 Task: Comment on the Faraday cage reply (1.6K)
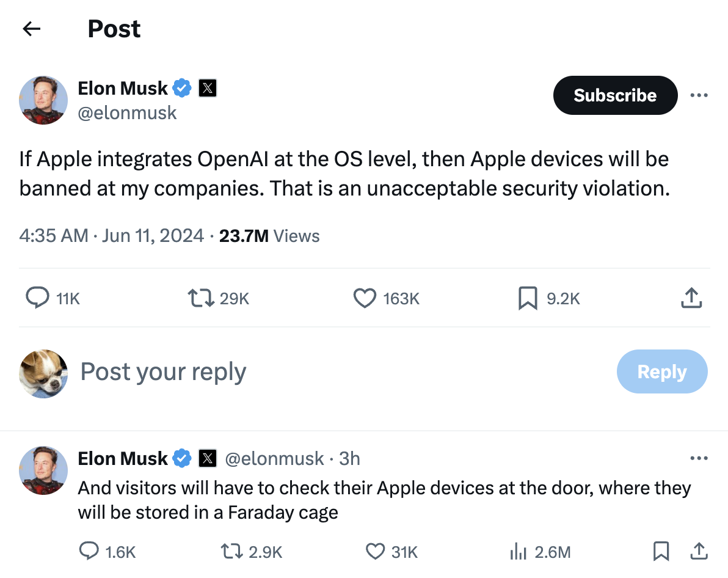(89, 552)
